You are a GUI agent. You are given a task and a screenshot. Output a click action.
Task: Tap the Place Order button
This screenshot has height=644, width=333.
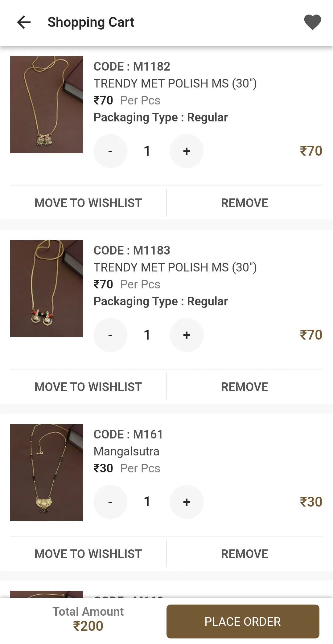[243, 622]
